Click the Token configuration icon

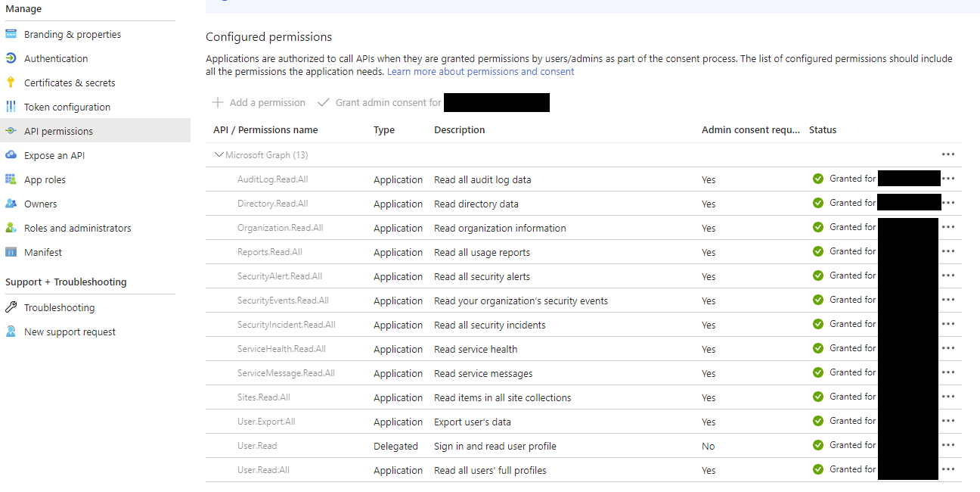11,107
